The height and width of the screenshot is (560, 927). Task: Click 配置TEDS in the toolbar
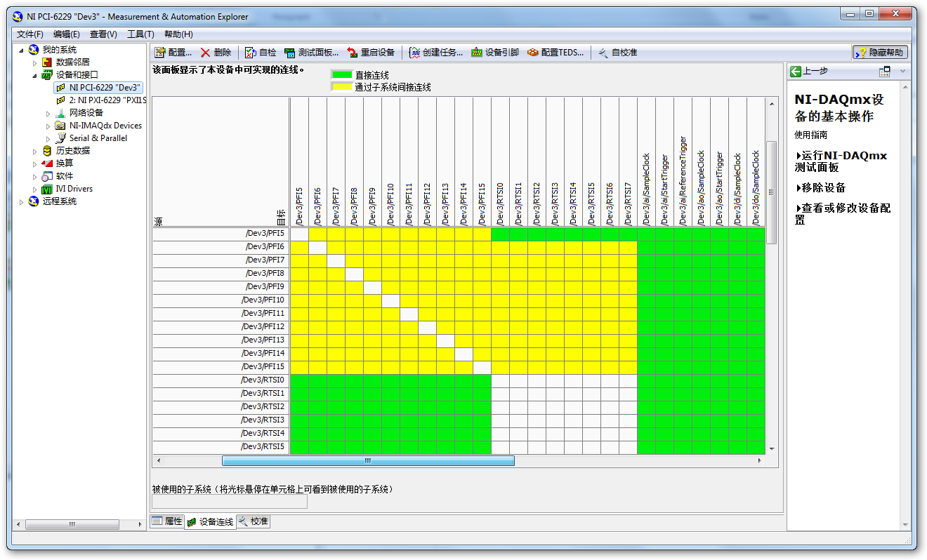coord(555,53)
